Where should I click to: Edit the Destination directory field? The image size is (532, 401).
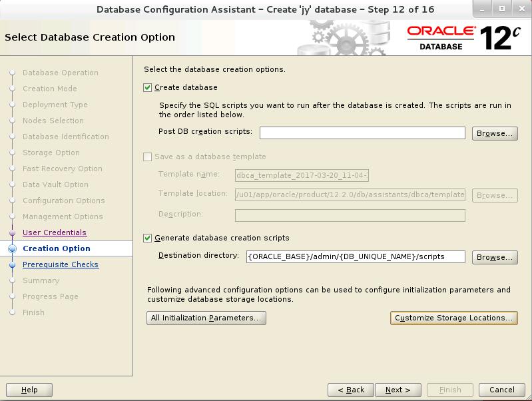pyautogui.click(x=356, y=256)
